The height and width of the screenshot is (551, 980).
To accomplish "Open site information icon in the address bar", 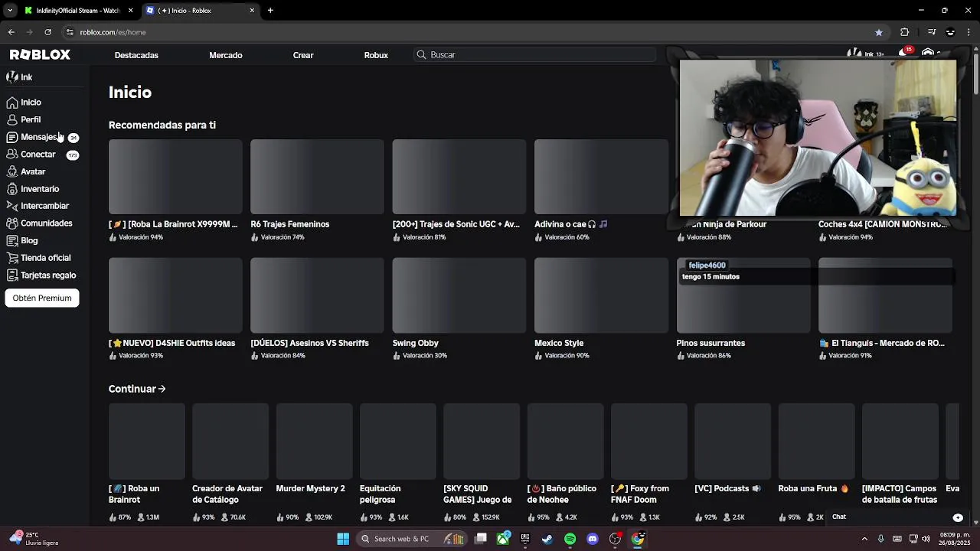I will tap(70, 32).
